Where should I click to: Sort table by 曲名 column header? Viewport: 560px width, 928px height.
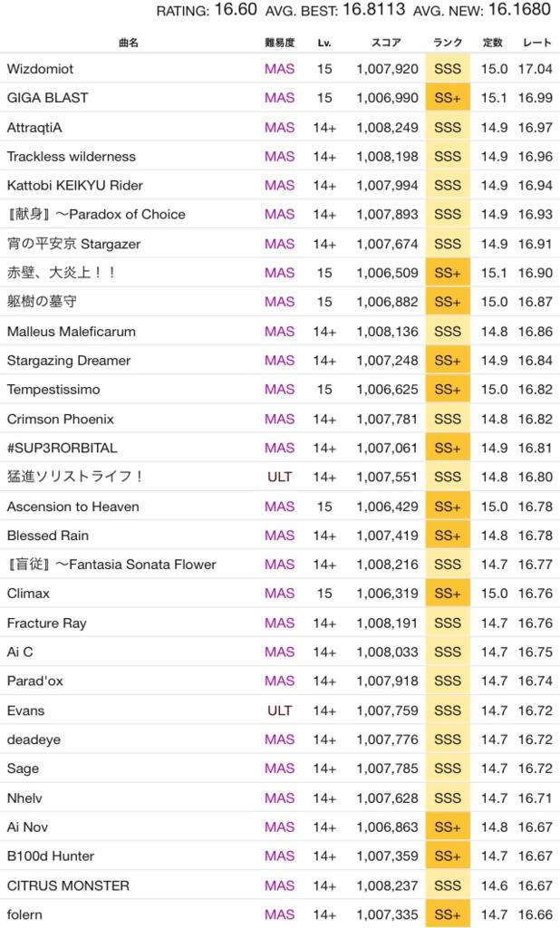[127, 43]
